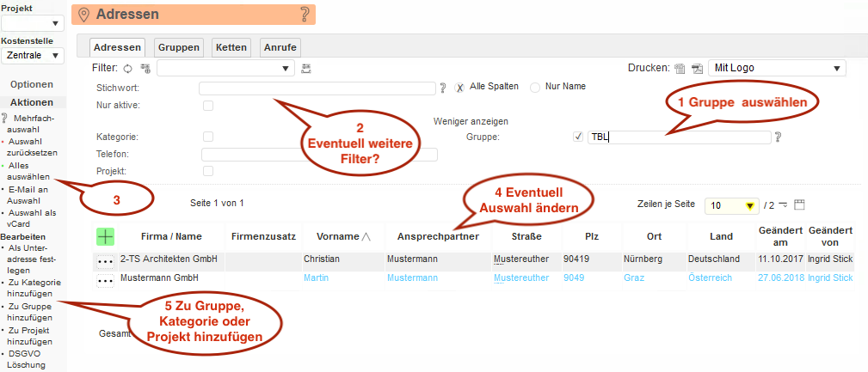Viewport: 868px width, 372px height.
Task: Click the printer icon next to Drucken
Action: tap(680, 69)
